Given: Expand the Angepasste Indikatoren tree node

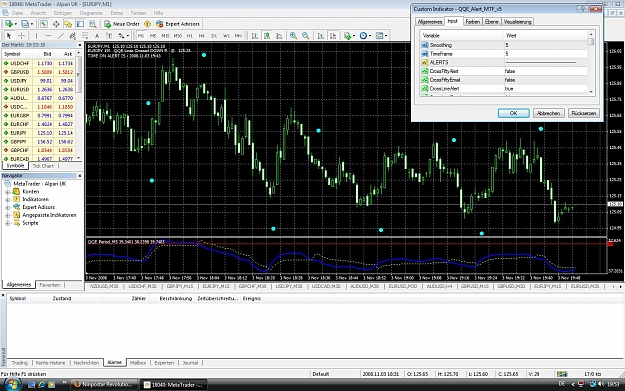Looking at the screenshot, I should [7, 215].
